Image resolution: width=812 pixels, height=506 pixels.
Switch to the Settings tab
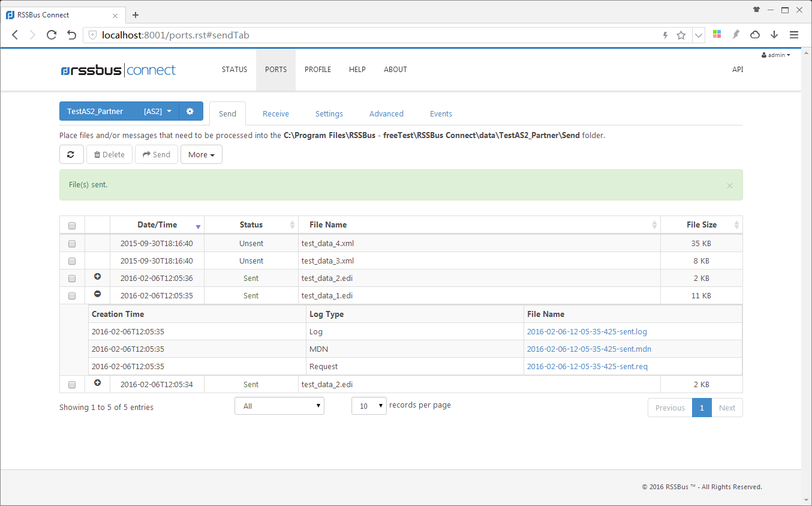329,113
